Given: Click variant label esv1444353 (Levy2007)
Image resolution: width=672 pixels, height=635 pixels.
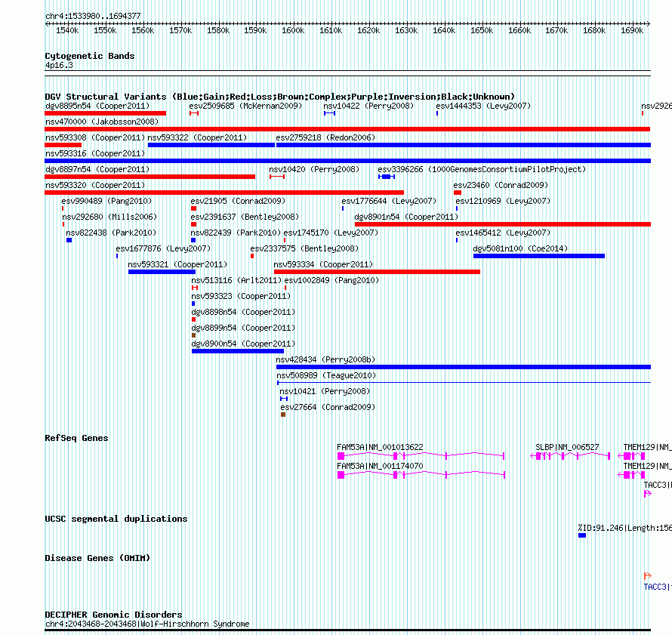Looking at the screenshot, I should (x=483, y=106).
